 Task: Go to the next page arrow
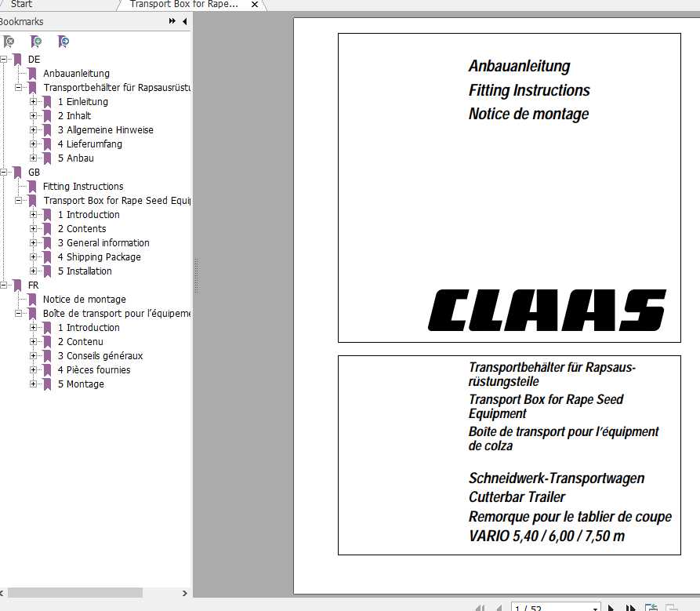point(611,608)
